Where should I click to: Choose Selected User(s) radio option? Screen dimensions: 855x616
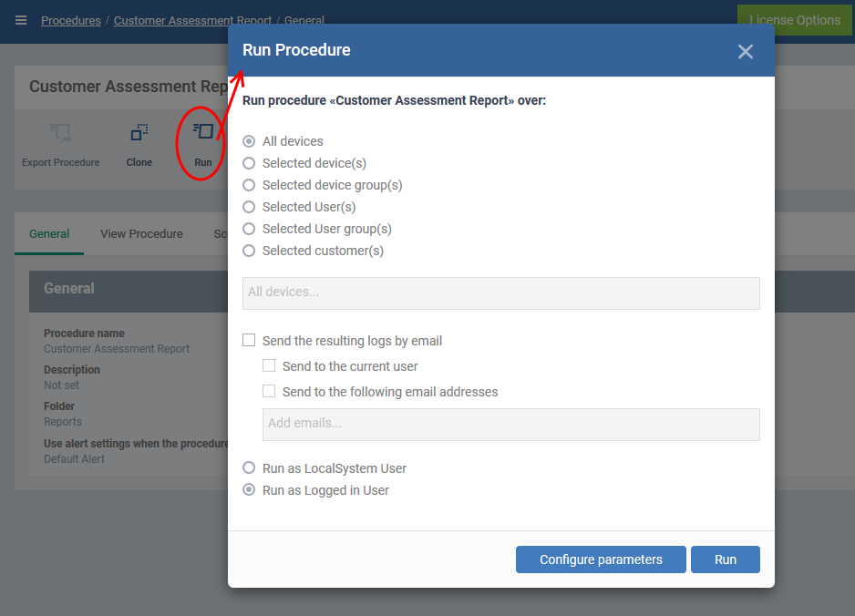pyautogui.click(x=249, y=207)
